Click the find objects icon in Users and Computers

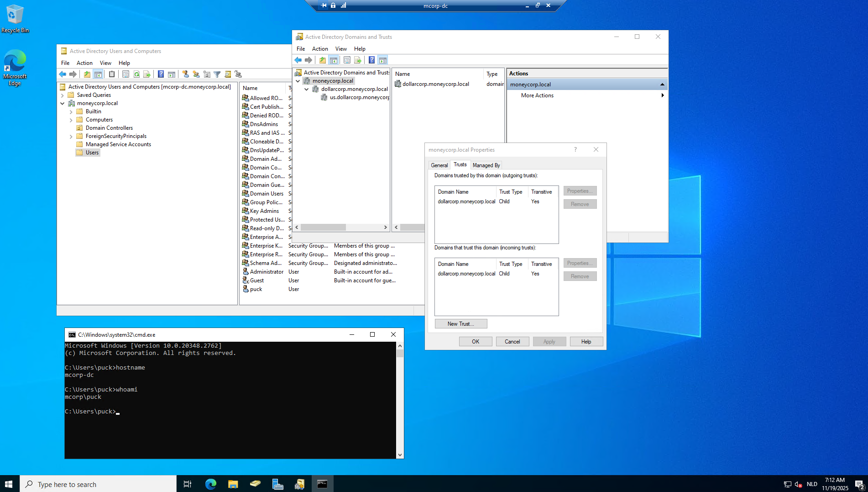point(228,74)
